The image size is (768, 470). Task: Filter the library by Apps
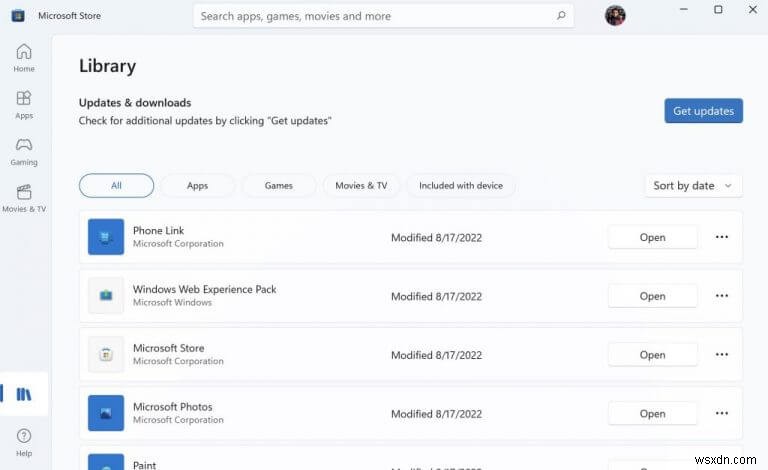[x=197, y=186]
